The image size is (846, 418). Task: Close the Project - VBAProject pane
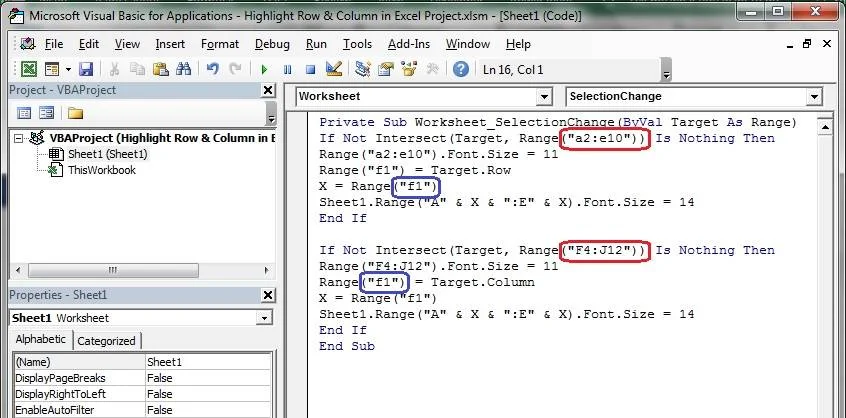click(x=268, y=90)
